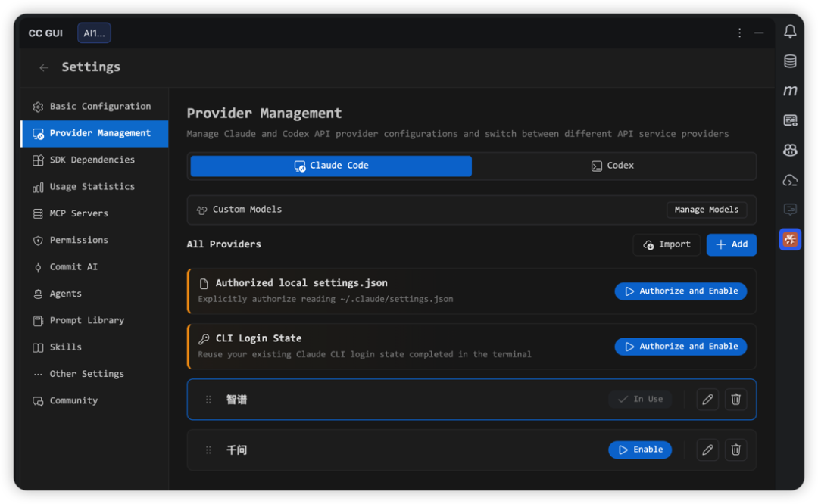The image size is (818, 504).
Task: Edit the 千问 provider with pencil icon
Action: [x=707, y=450]
